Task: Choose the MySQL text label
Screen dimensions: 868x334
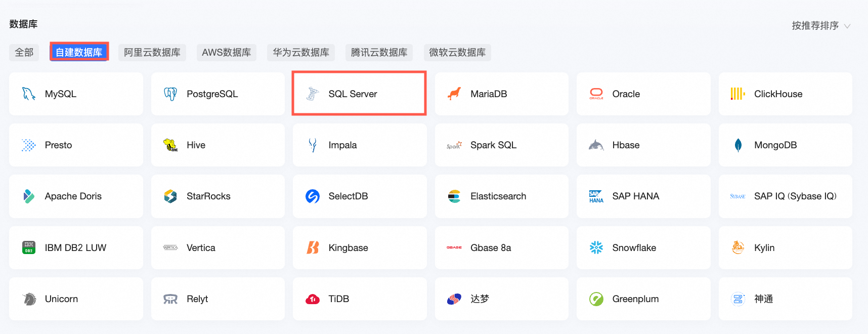Action: point(61,94)
